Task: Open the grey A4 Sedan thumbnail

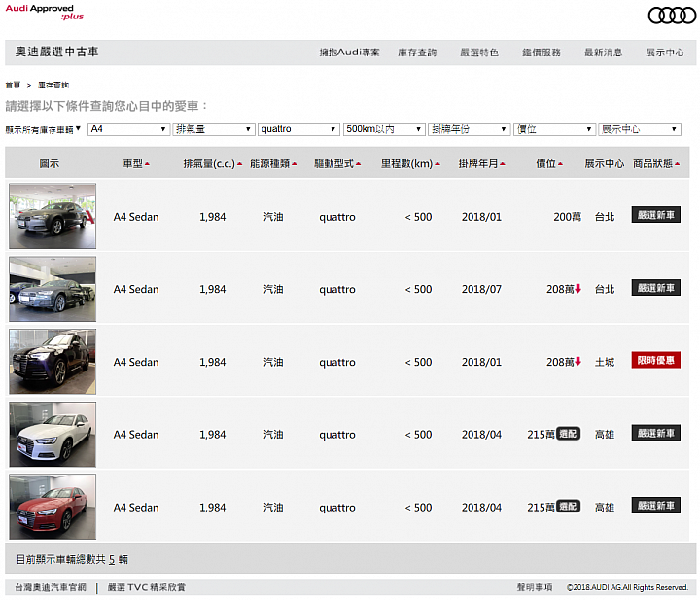Action: coord(52,216)
